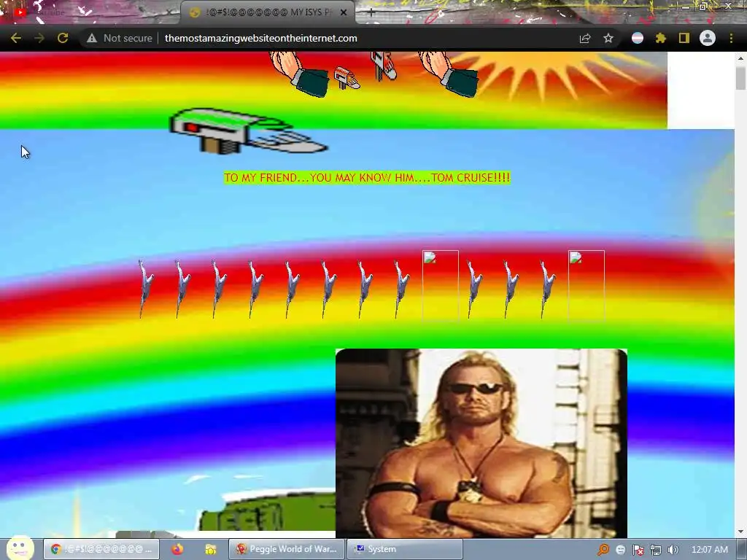
Task: Open a new browser tab
Action: pyautogui.click(x=371, y=12)
